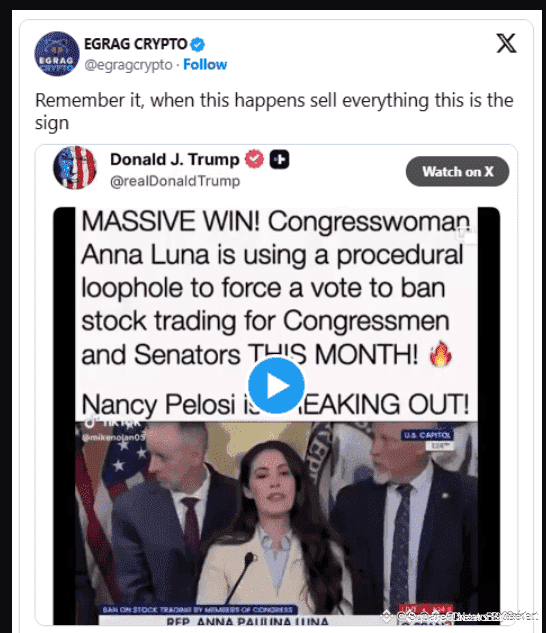The width and height of the screenshot is (546, 633).
Task: Click the EGRAG CRYPTO display name
Action: [136, 44]
